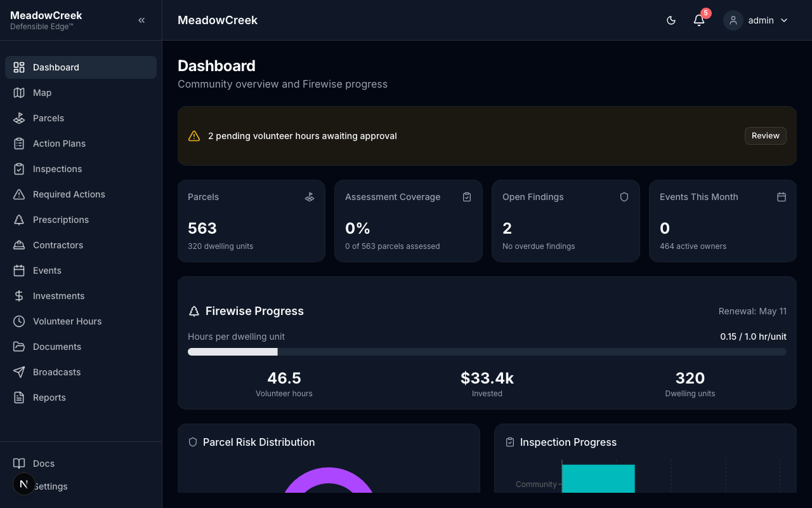Click the Broadcasts paper plane icon
812x508 pixels.
[x=19, y=372]
